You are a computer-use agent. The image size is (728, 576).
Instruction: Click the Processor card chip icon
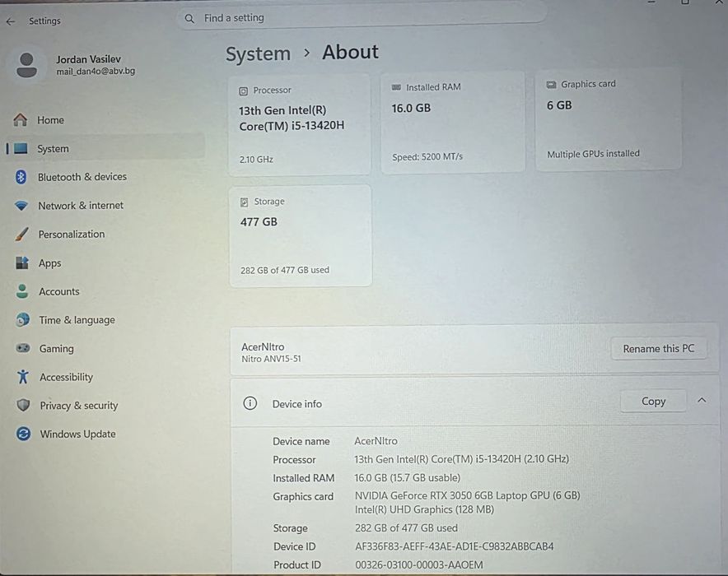(243, 91)
